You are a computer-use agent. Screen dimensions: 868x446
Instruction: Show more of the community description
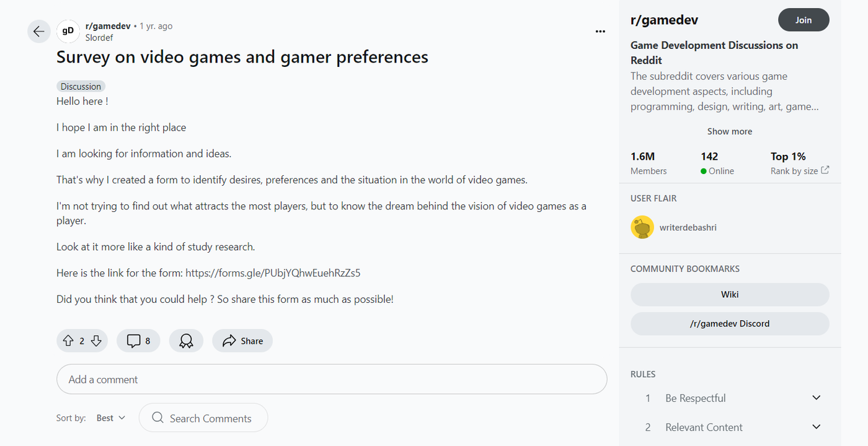click(730, 131)
